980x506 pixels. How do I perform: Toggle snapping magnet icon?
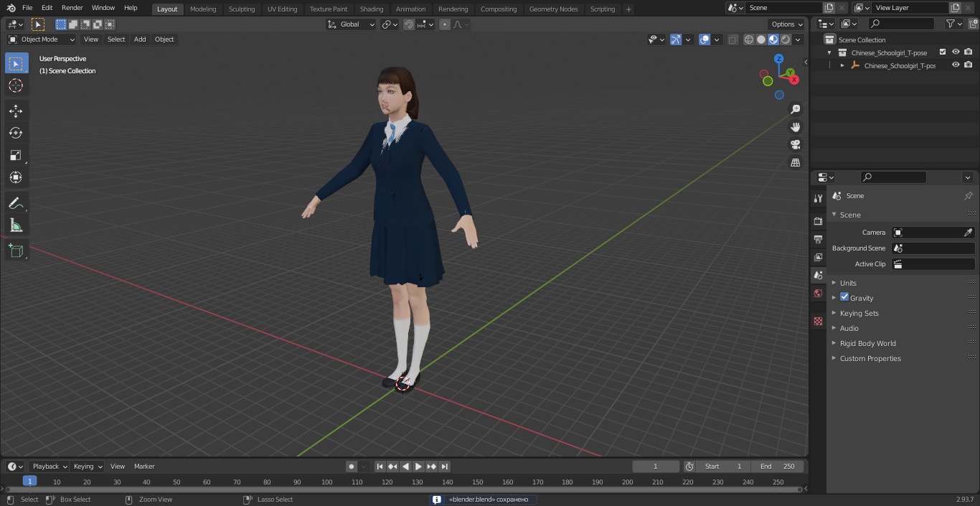point(409,24)
